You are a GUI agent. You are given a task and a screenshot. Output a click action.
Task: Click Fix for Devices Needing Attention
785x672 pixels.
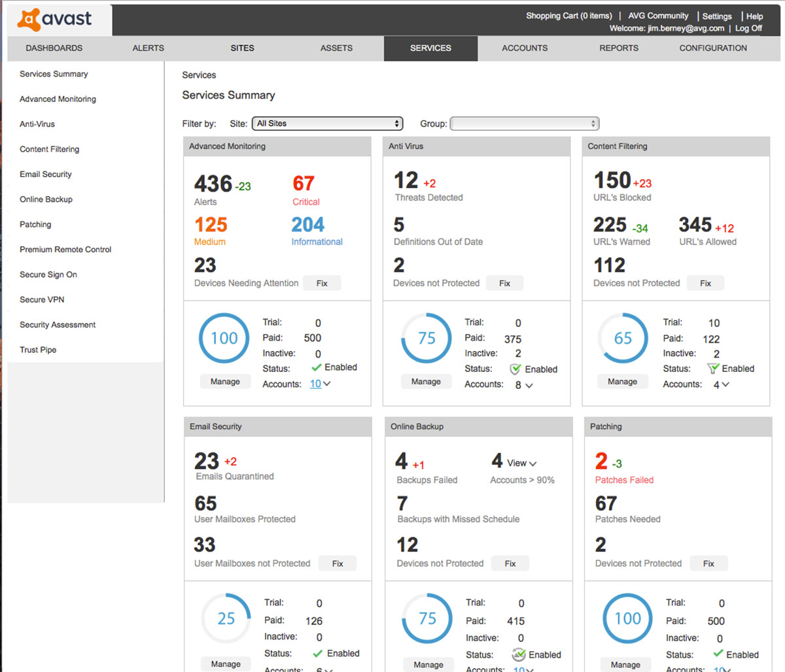[x=322, y=283]
